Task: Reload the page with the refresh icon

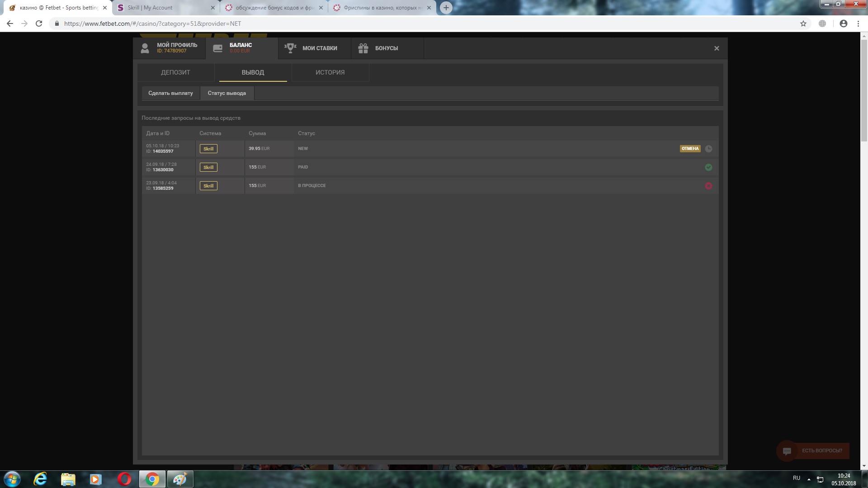Action: tap(39, 23)
